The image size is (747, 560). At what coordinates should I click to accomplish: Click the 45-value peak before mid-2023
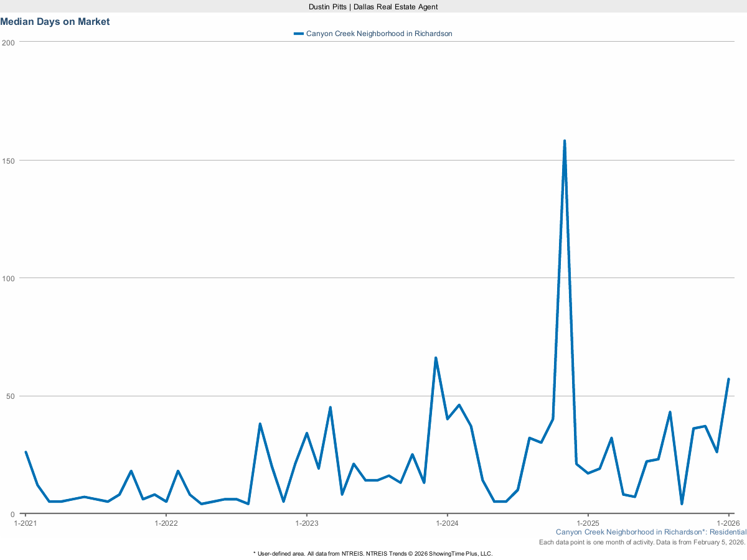tap(330, 406)
